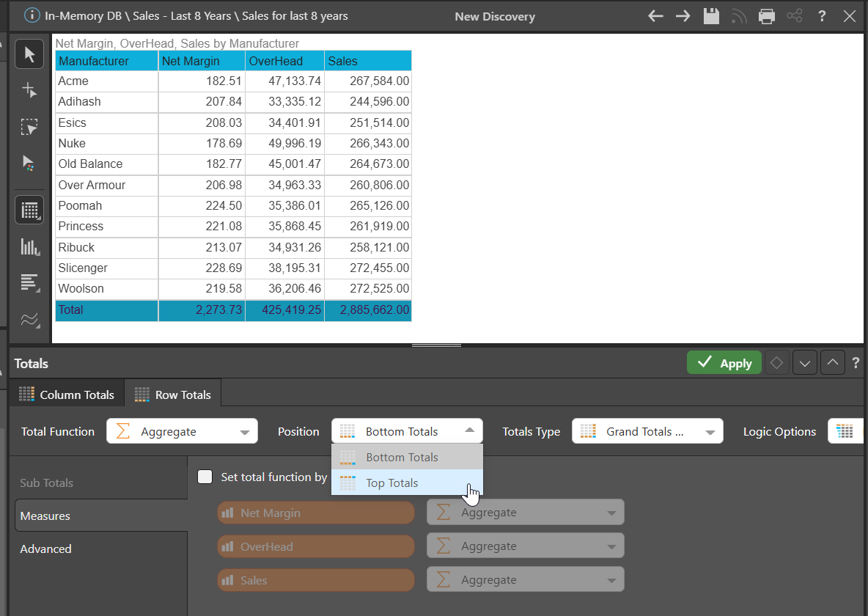868x616 pixels.
Task: Open the info icon beside In-Memory DB
Action: pyautogui.click(x=32, y=15)
